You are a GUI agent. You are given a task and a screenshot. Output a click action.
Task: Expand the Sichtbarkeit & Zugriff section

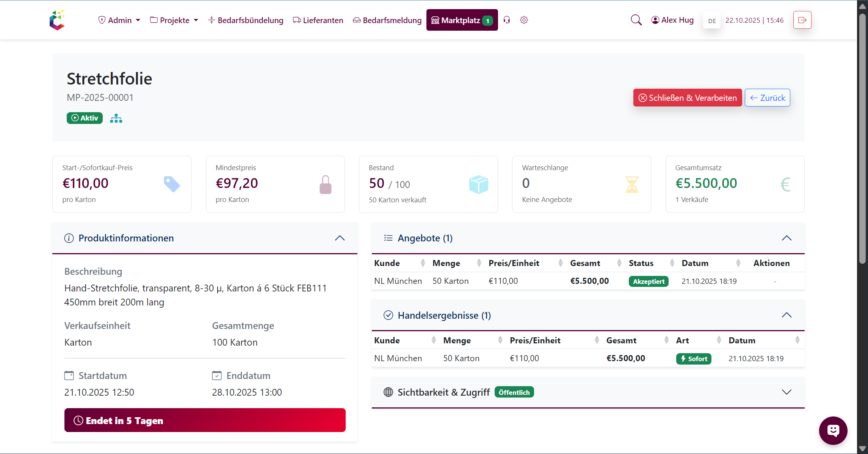coord(787,392)
